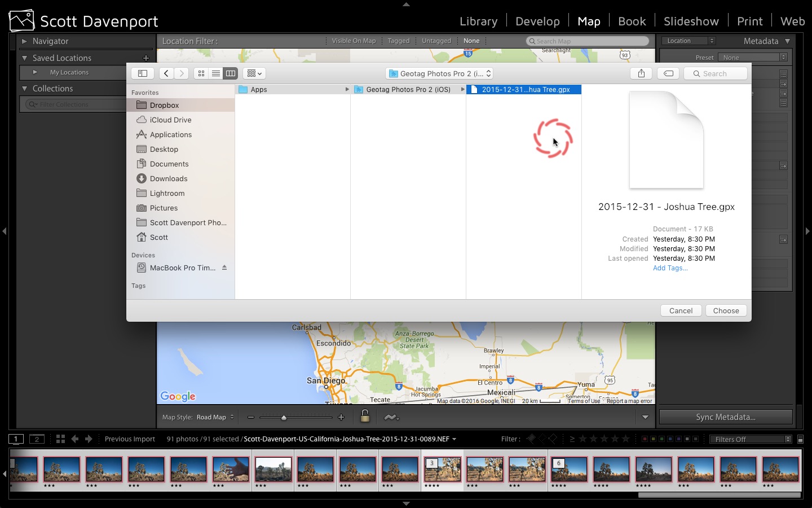Switch to main window display 1
Screen dimensions: 812x508
point(16,439)
